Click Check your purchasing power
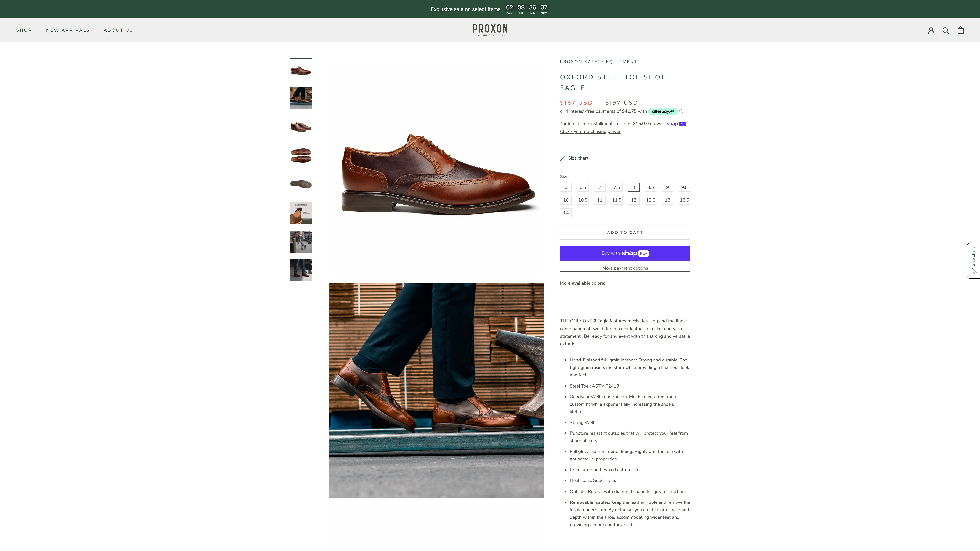 click(x=590, y=131)
